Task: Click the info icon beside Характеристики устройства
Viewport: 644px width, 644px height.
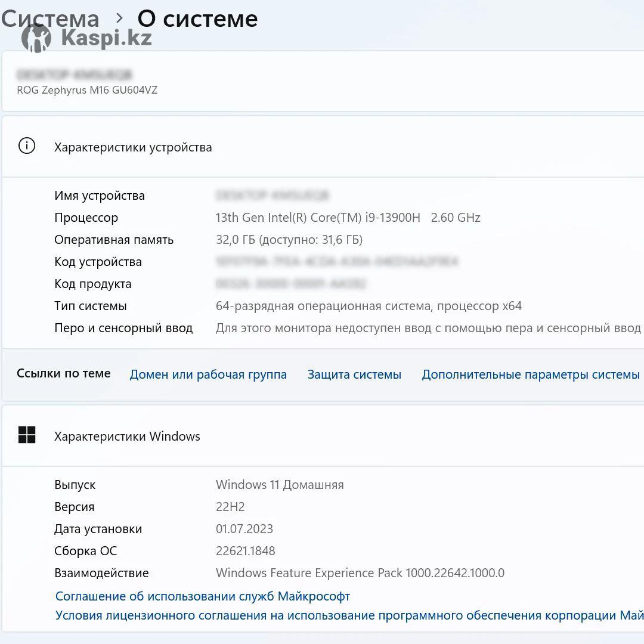Action: tap(27, 146)
